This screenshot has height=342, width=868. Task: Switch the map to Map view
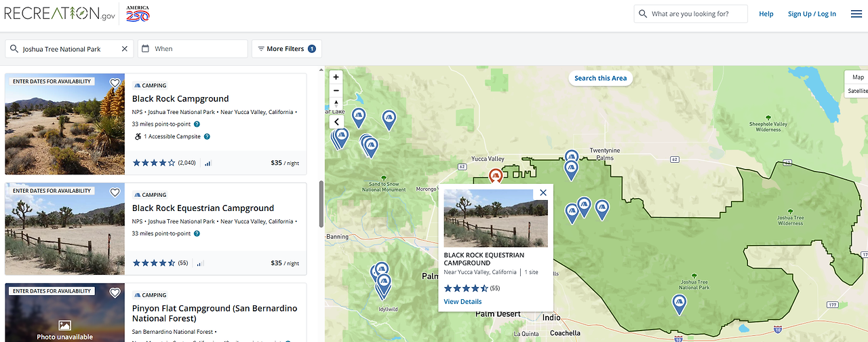(858, 77)
